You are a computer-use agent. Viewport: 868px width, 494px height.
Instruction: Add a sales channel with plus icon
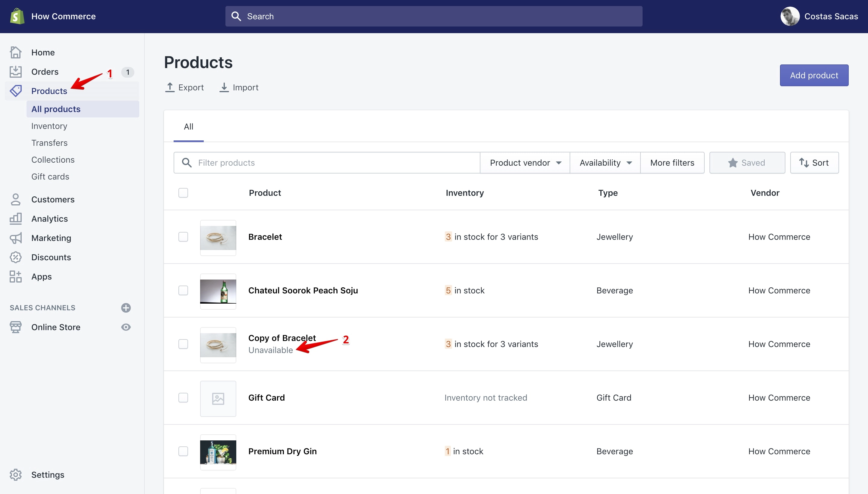tap(126, 308)
